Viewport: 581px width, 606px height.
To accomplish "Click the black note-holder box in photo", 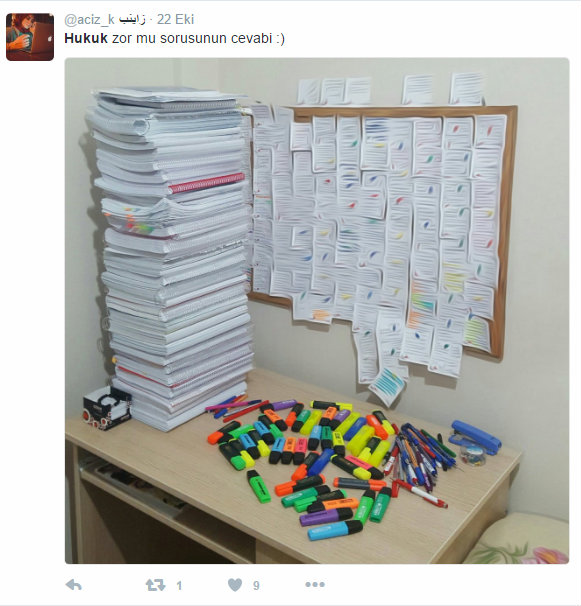I will 107,408.
